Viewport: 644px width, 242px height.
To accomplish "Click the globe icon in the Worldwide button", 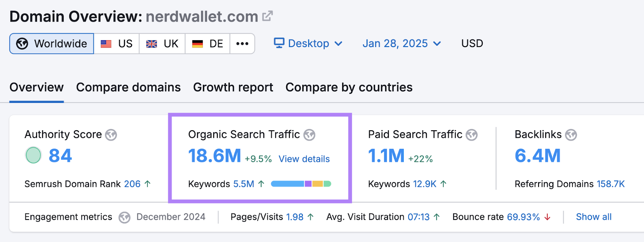I will pyautogui.click(x=22, y=43).
